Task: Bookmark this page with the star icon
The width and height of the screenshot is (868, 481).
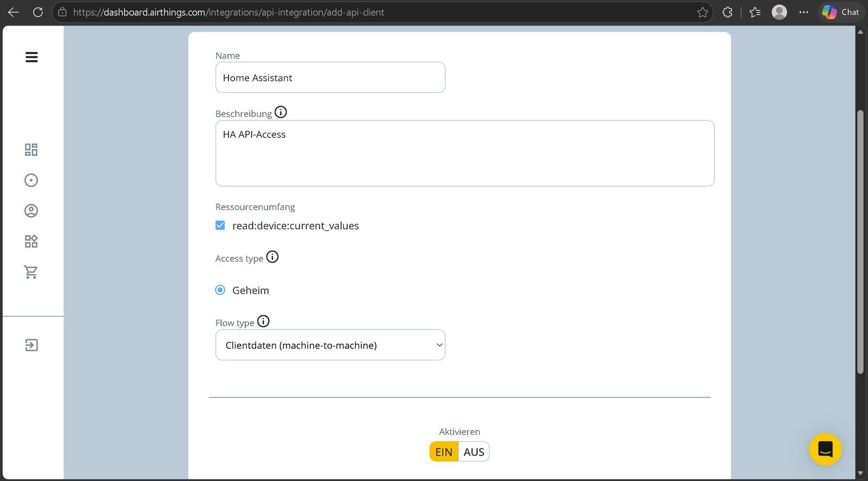Action: click(x=703, y=12)
